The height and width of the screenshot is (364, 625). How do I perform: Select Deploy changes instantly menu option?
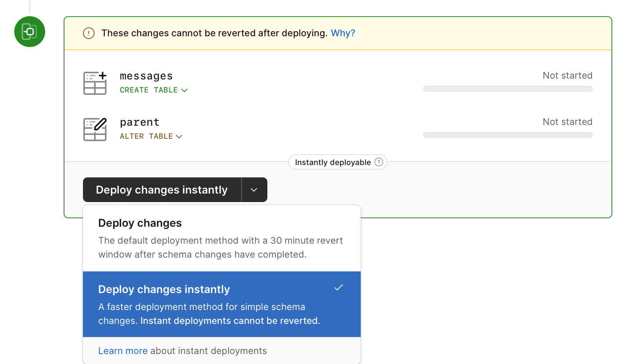(222, 304)
